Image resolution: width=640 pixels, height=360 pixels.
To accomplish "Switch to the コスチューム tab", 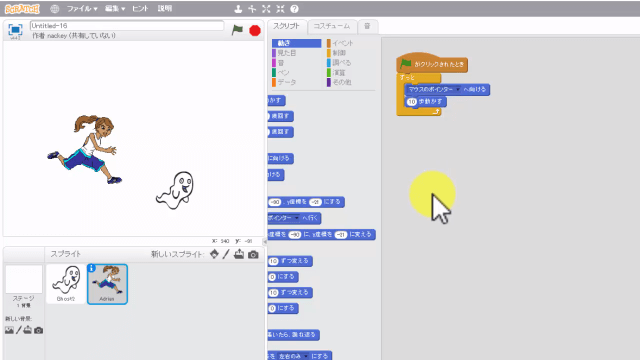I will (331, 26).
